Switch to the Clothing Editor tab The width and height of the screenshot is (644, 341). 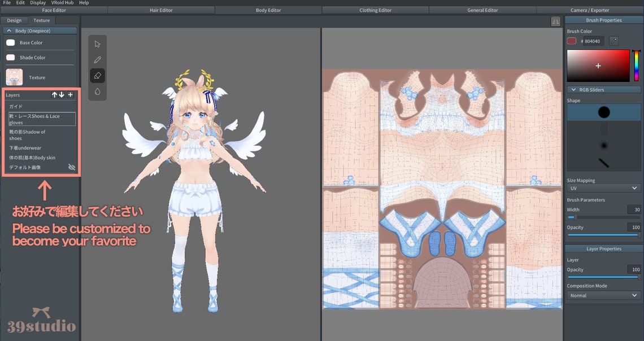pos(376,10)
